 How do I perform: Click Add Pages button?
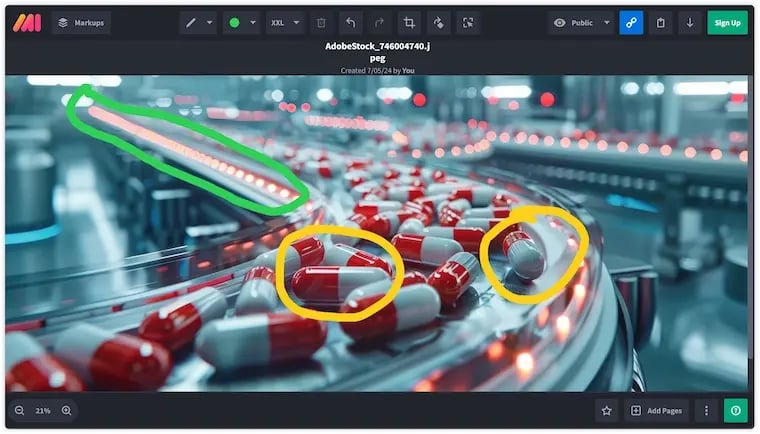coord(656,410)
